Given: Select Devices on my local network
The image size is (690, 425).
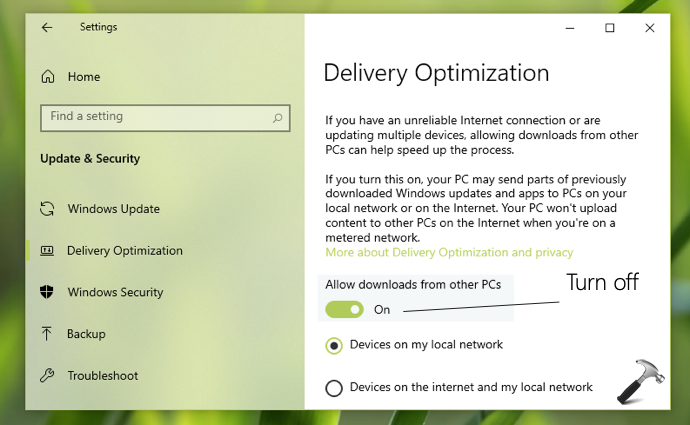Looking at the screenshot, I should pos(334,345).
